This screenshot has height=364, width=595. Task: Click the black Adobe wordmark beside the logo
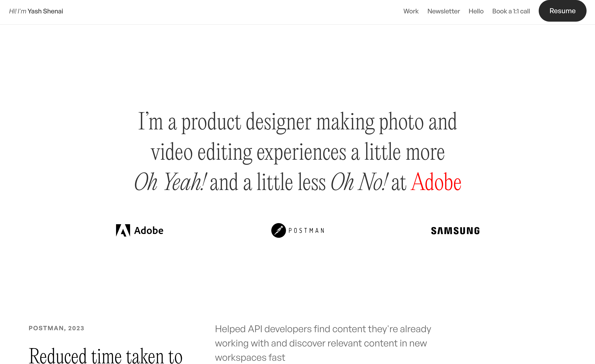[149, 230]
